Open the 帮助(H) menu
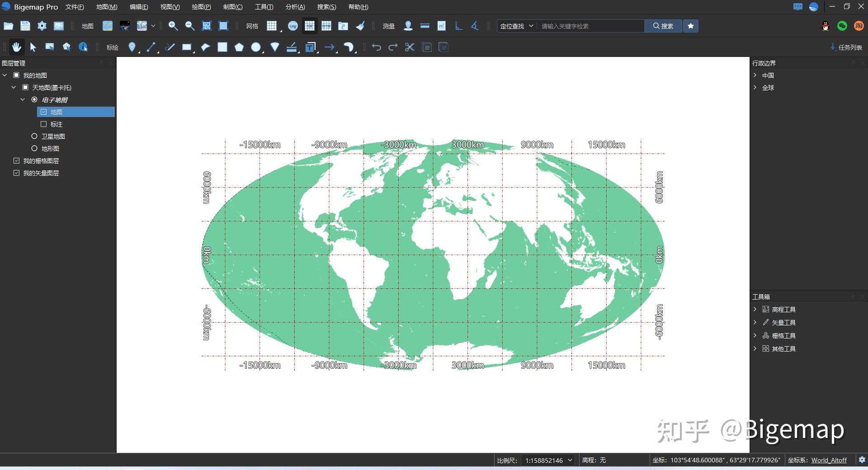The width and height of the screenshot is (868, 470). point(358,7)
